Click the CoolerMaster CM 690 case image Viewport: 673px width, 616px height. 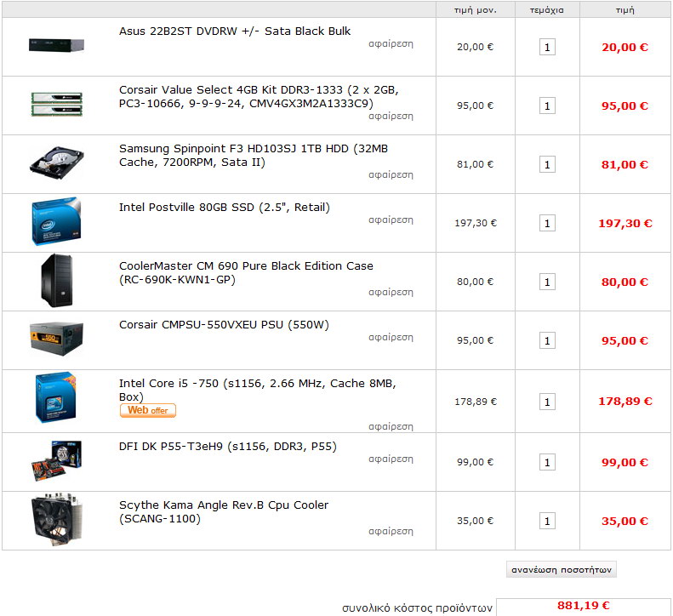tap(57, 280)
